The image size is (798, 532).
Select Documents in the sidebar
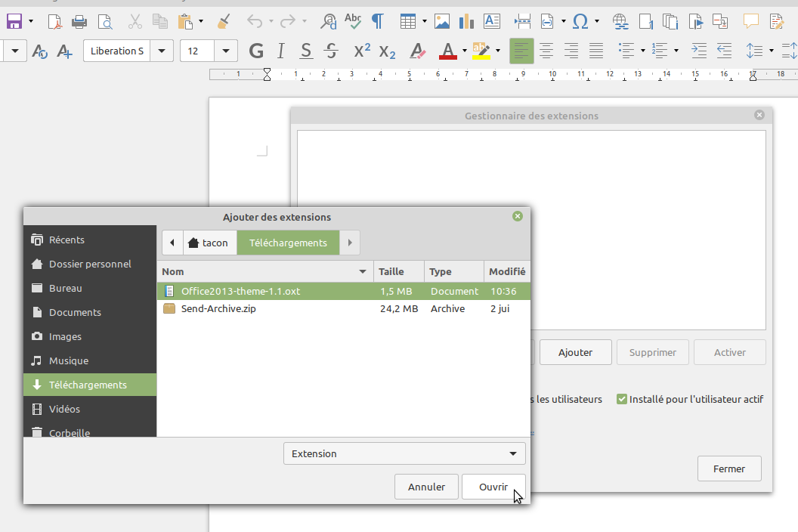point(75,312)
